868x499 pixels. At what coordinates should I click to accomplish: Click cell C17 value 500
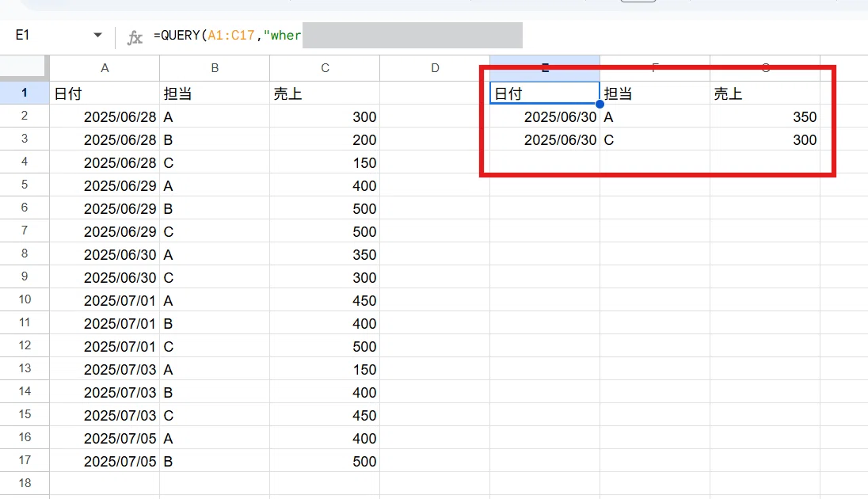(325, 461)
